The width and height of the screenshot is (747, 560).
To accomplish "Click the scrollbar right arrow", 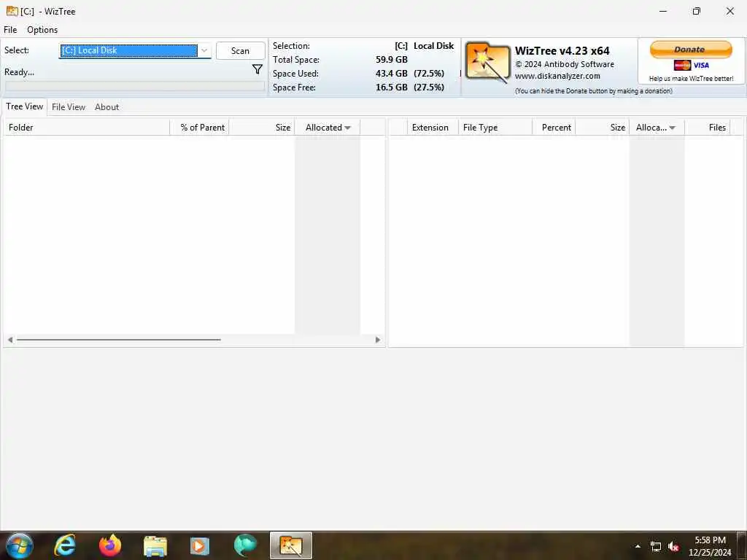I will 378,340.
